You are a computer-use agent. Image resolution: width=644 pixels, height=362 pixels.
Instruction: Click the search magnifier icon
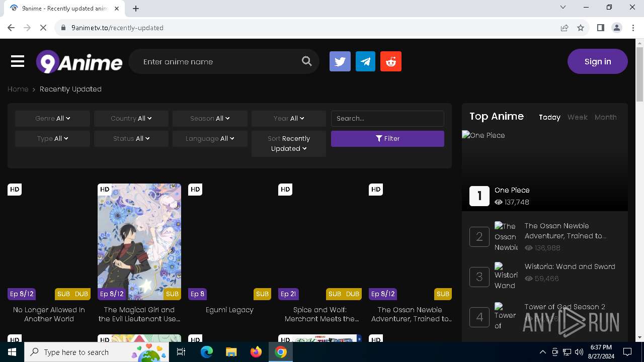(x=307, y=61)
